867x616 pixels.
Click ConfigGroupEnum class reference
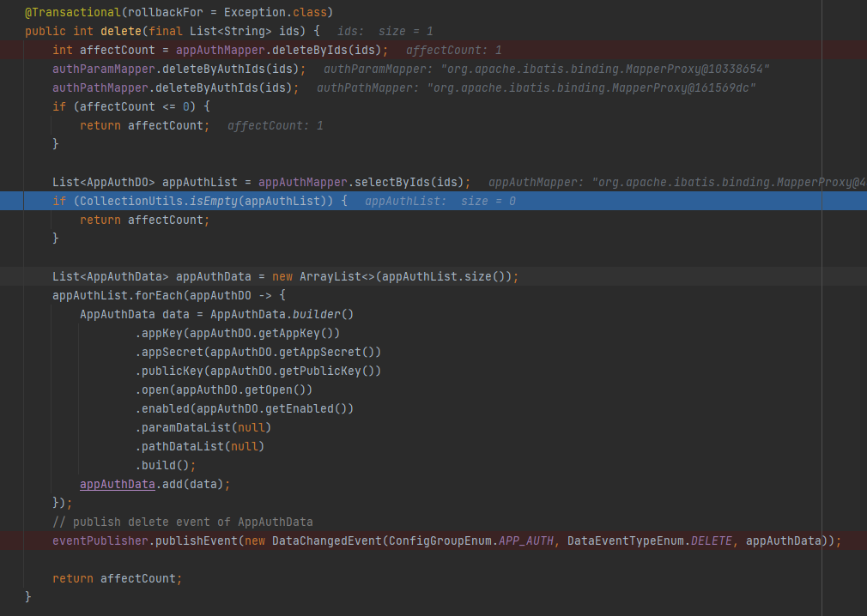440,541
